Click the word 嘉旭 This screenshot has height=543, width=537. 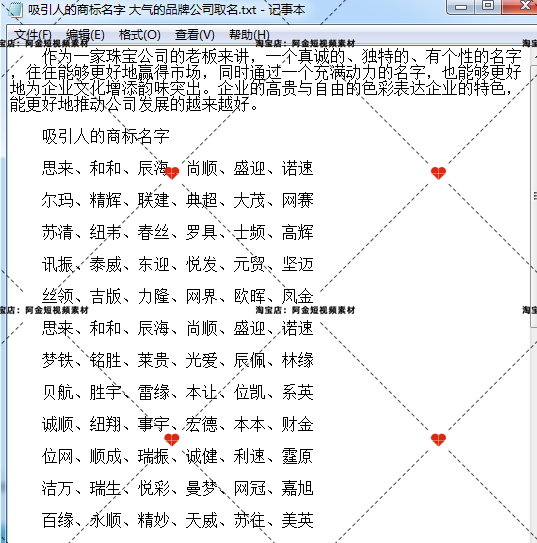click(x=297, y=488)
